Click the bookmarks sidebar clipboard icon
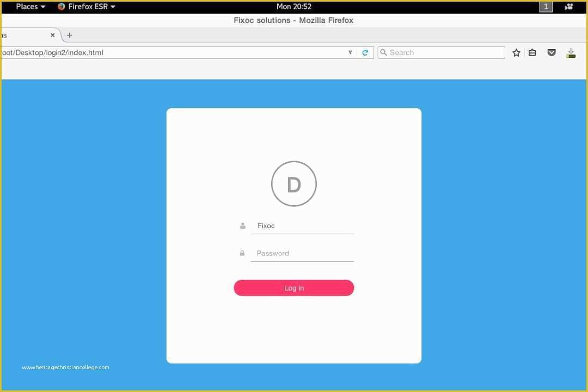588x392 pixels. click(532, 52)
